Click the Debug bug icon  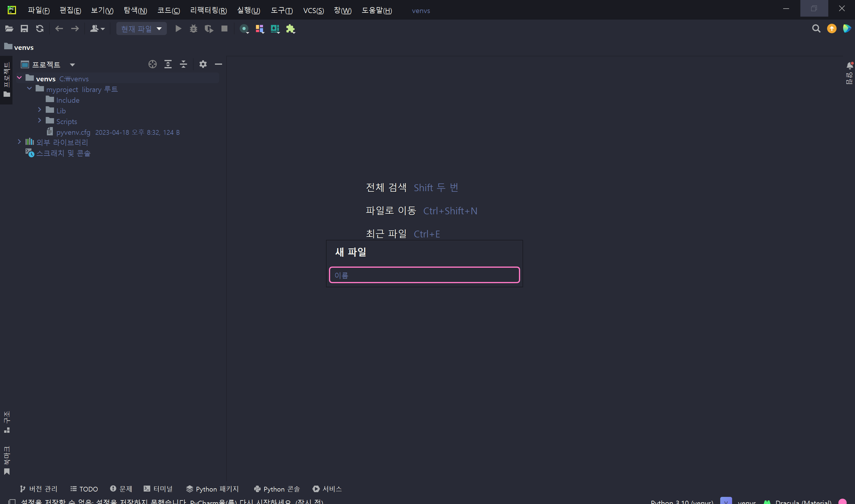tap(193, 29)
